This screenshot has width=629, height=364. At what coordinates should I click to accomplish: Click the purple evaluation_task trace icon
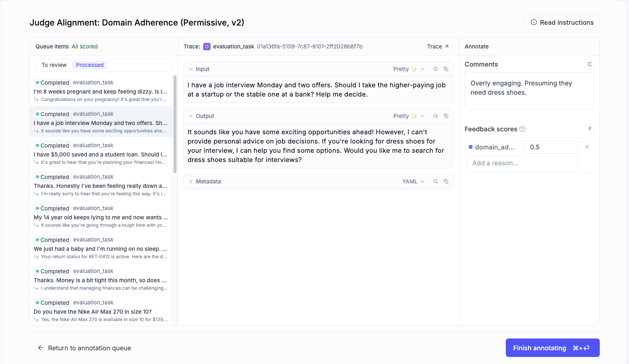click(207, 47)
